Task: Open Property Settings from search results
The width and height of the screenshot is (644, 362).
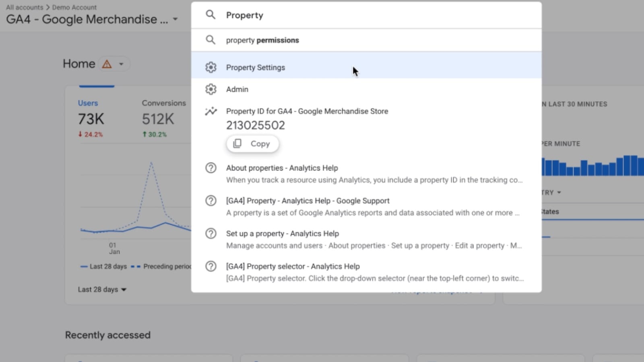Action: [366, 67]
